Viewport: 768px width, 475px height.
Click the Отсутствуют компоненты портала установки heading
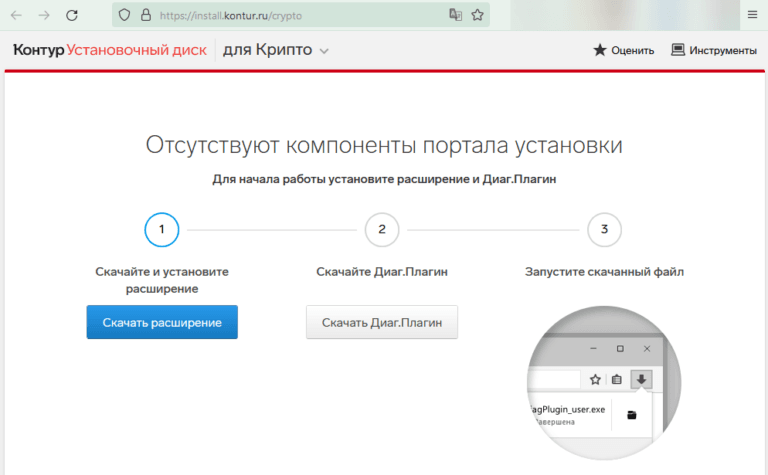[384, 145]
